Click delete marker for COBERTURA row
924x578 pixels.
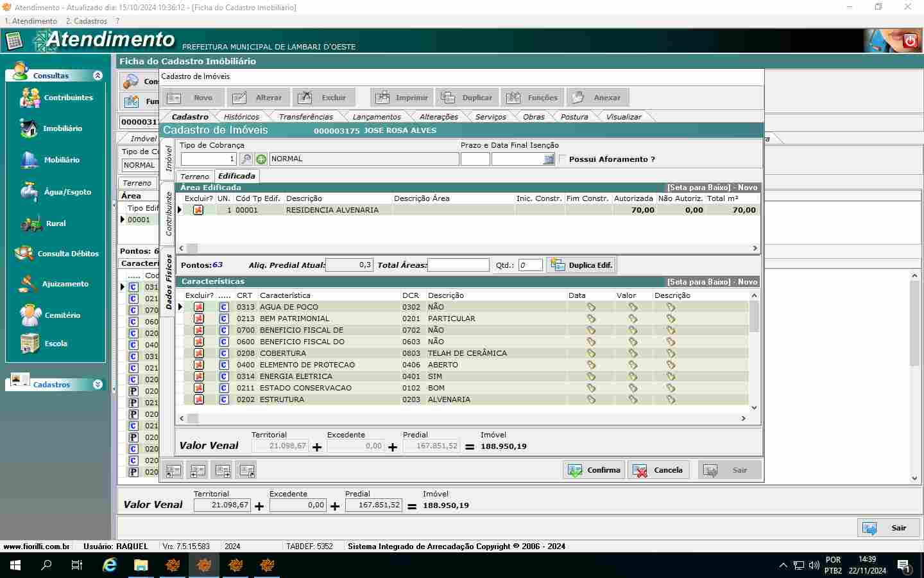pyautogui.click(x=199, y=353)
